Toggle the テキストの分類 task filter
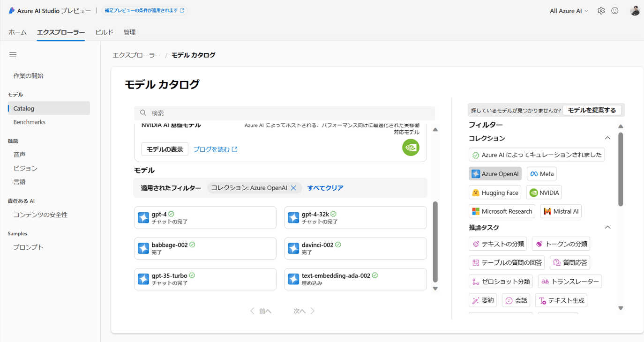The width and height of the screenshot is (644, 342). 498,244
